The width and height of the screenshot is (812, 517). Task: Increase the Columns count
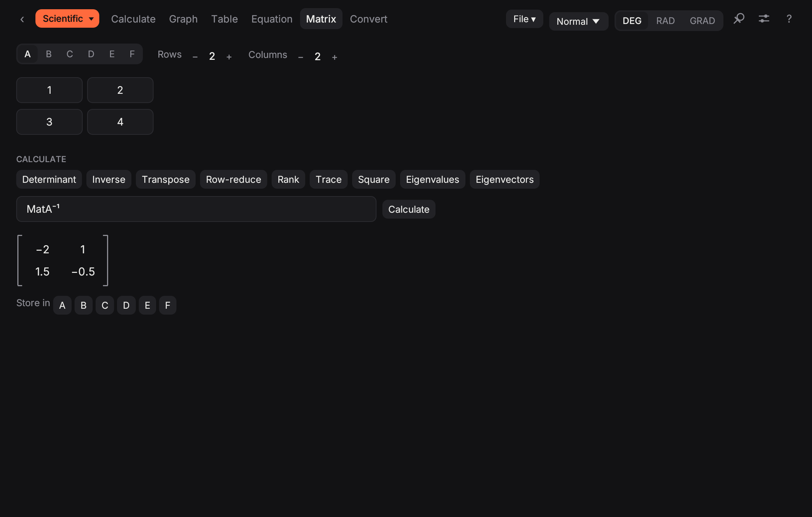click(334, 57)
